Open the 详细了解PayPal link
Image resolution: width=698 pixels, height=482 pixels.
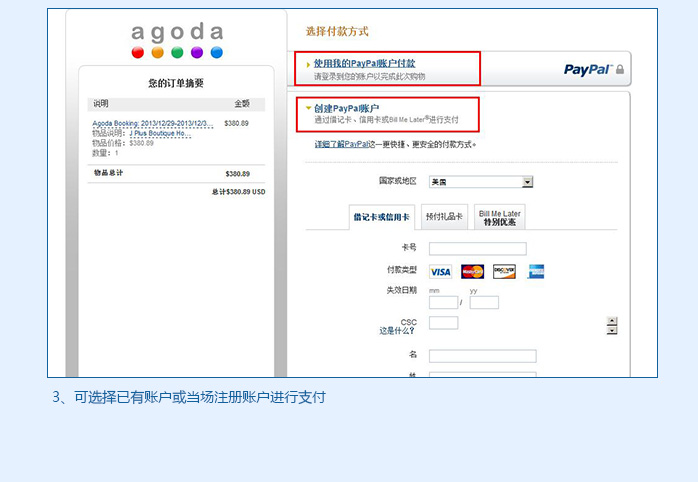(342, 144)
